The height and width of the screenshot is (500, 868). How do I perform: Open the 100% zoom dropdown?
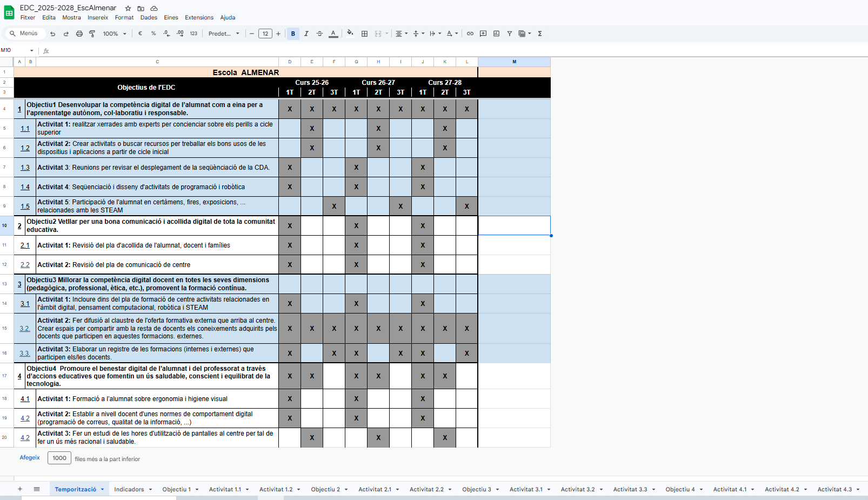point(114,34)
